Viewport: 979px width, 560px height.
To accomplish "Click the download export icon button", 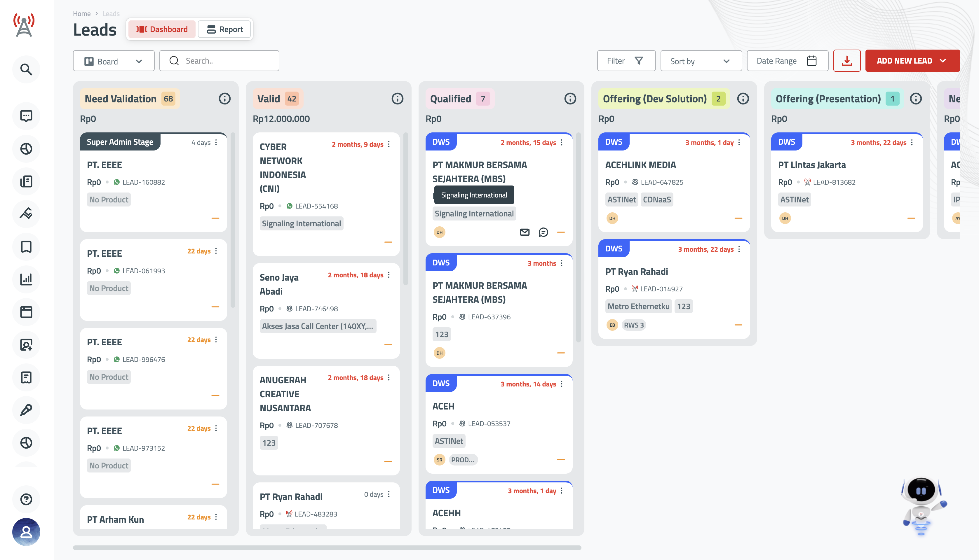I will coord(846,61).
